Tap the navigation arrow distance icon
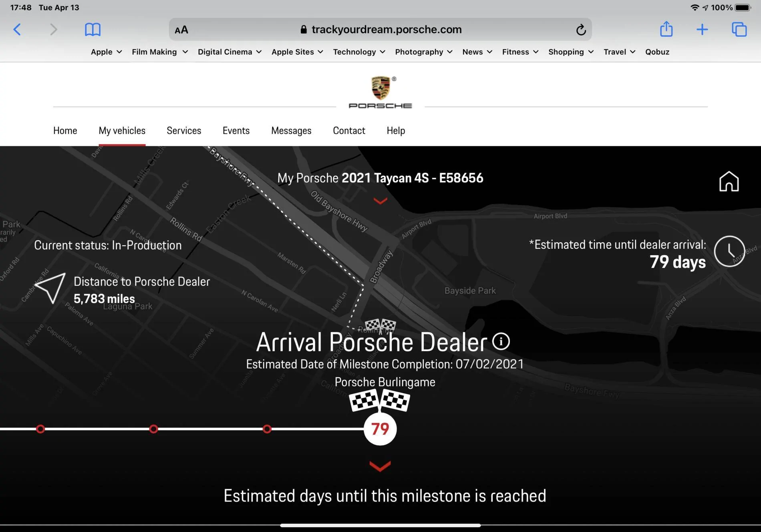 tap(50, 288)
